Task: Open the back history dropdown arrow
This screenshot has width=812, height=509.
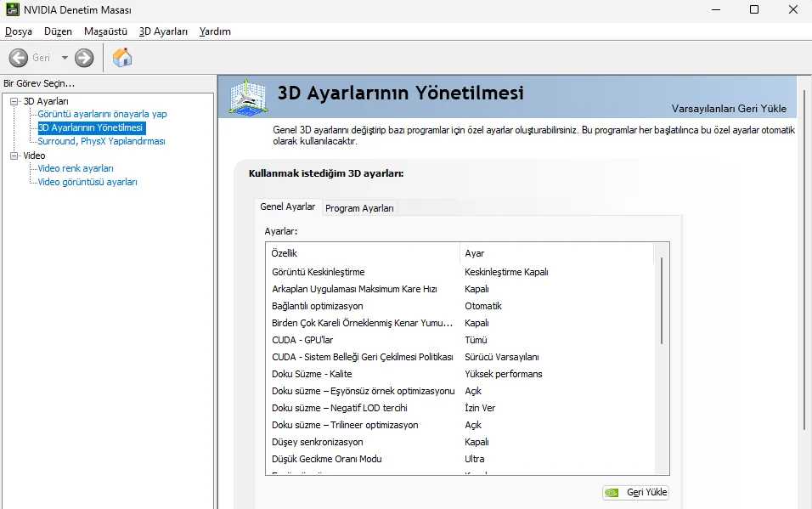Action: tap(65, 58)
